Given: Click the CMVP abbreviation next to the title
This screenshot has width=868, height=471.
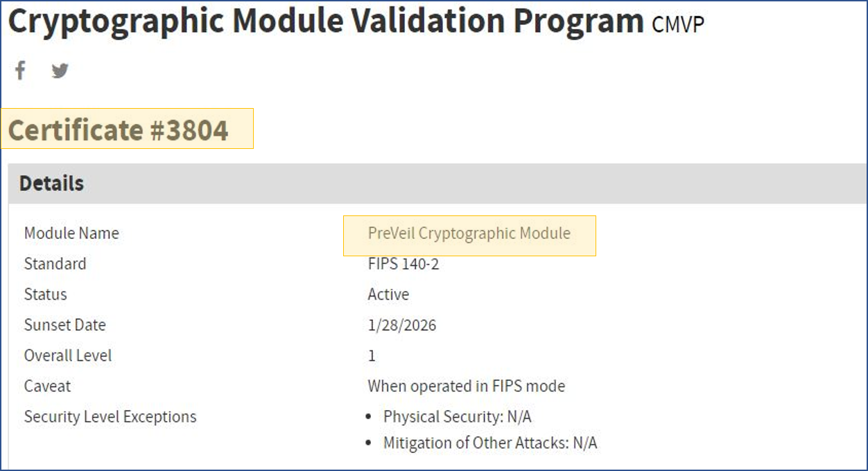Looking at the screenshot, I should (678, 25).
